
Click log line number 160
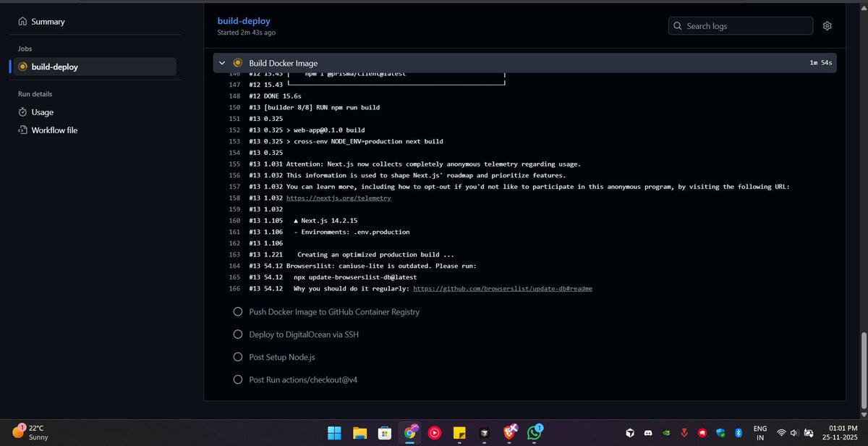pyautogui.click(x=234, y=221)
